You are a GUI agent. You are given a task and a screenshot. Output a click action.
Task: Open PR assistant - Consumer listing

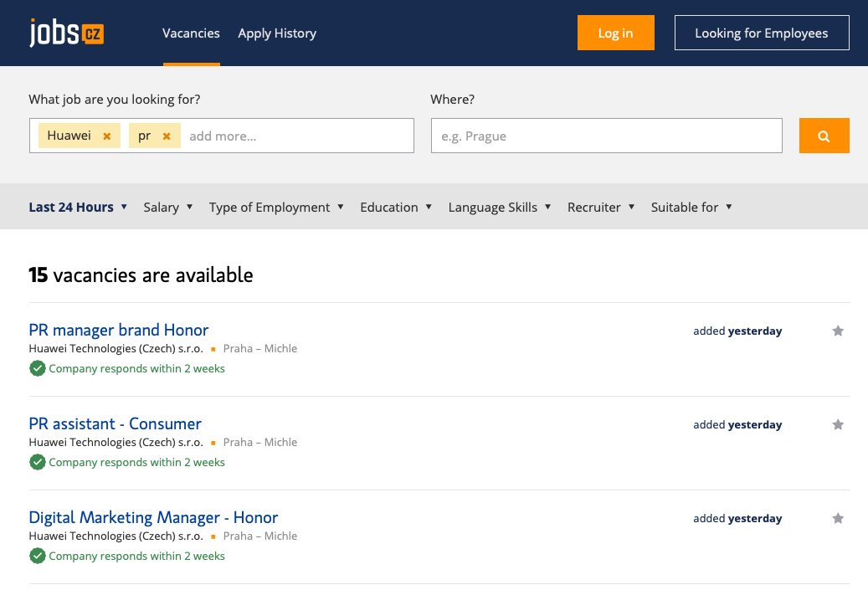coord(116,423)
